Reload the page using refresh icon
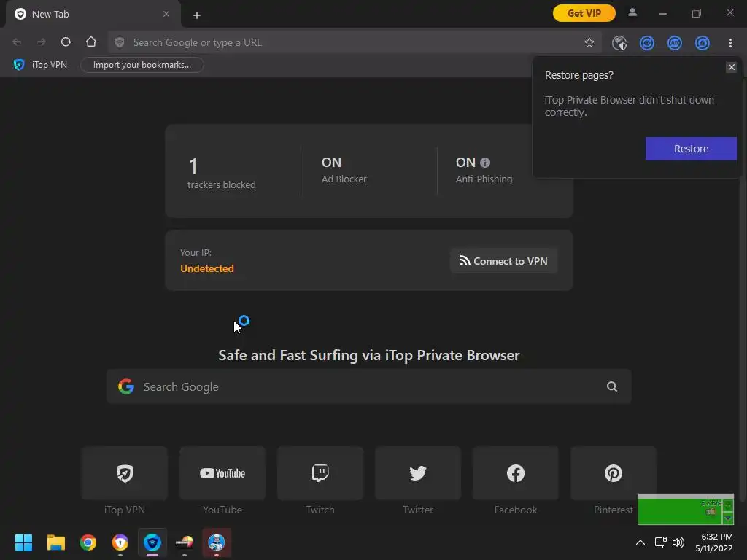The height and width of the screenshot is (560, 747). click(66, 42)
